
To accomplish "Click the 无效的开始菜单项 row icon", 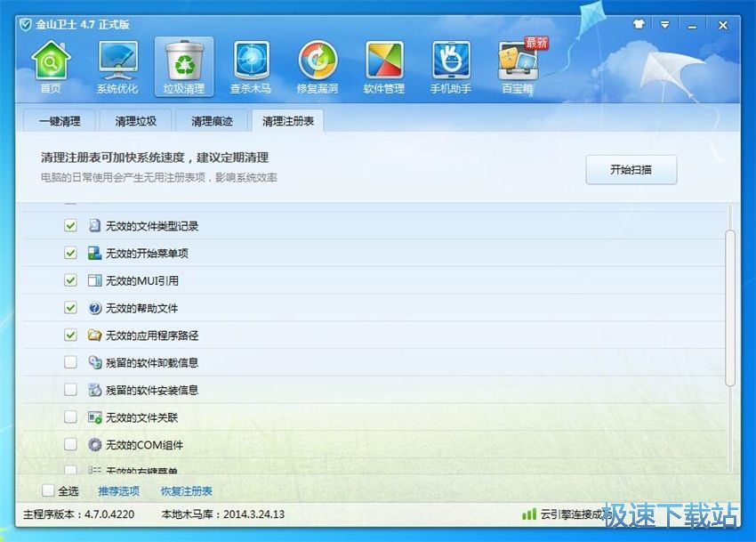I will (94, 253).
